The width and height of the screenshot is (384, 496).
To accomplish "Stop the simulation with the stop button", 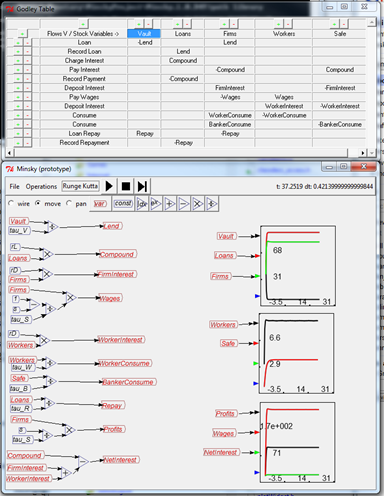I will (126, 186).
